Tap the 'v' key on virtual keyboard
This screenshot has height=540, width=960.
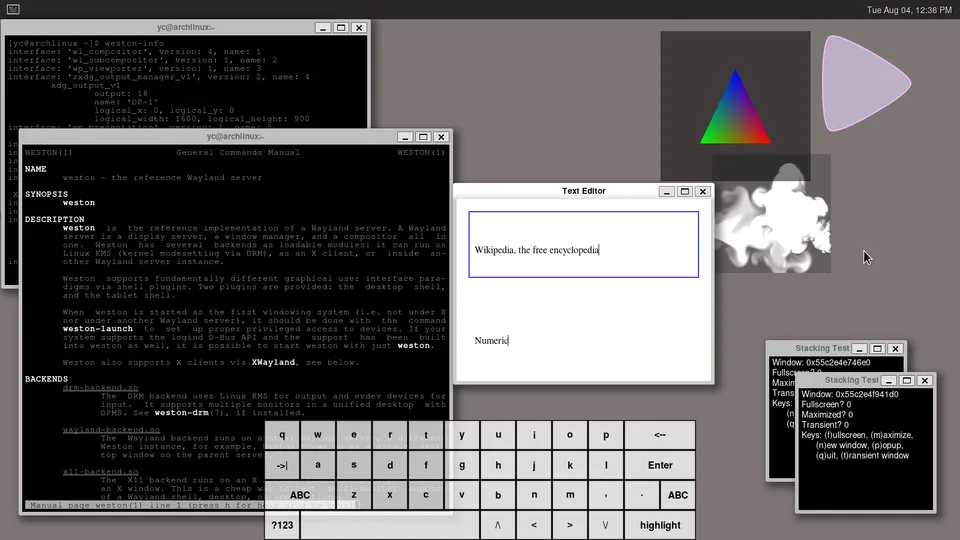(462, 495)
